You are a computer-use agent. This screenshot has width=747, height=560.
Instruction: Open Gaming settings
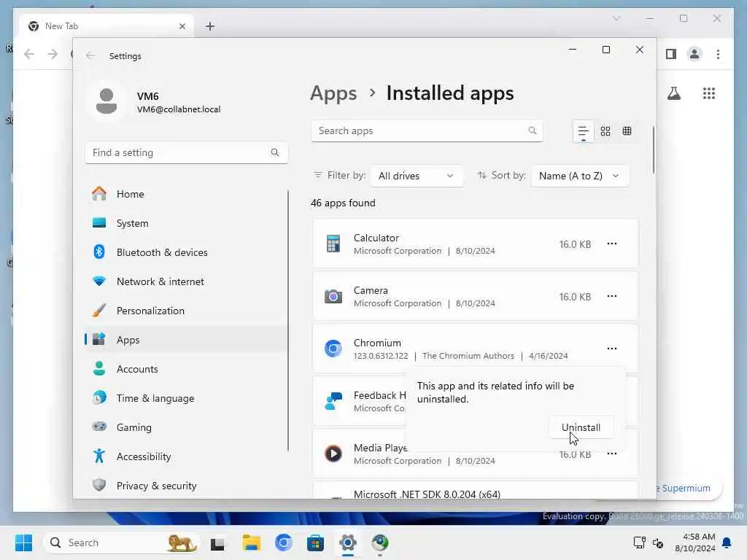(x=186, y=427)
